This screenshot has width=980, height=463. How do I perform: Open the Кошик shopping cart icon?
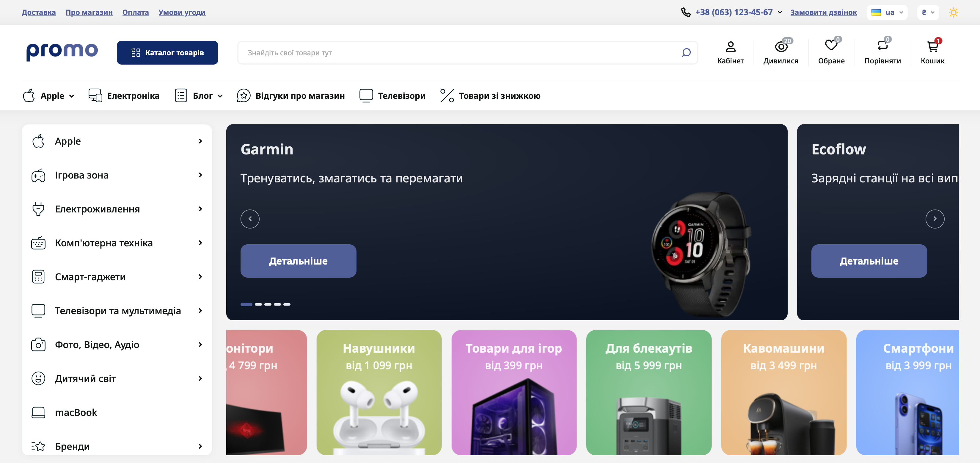pos(932,47)
